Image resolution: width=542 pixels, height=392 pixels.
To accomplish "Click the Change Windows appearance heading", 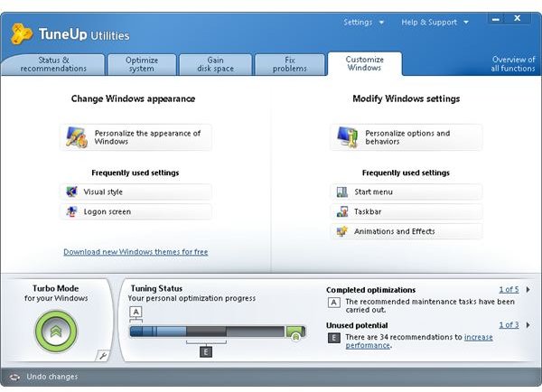I will pos(133,98).
